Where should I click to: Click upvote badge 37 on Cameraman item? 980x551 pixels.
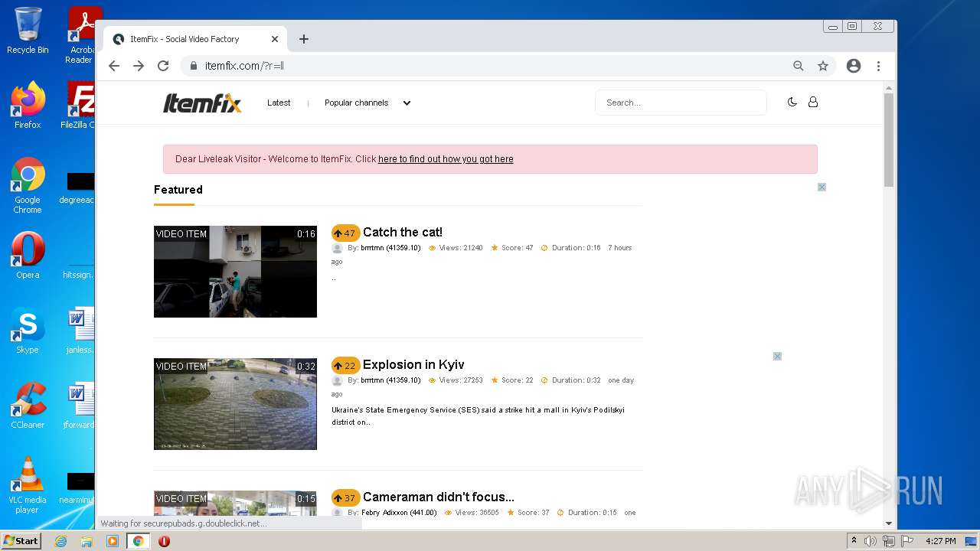[345, 497]
